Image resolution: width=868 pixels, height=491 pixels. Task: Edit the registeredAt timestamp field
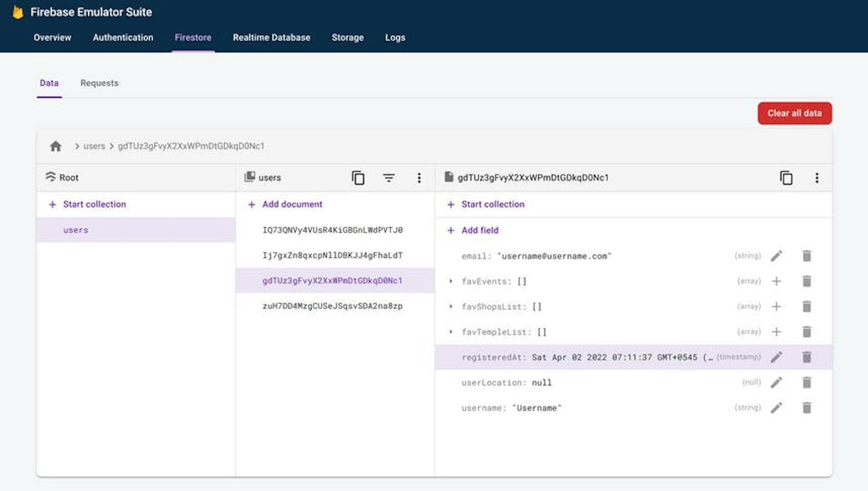(776, 357)
